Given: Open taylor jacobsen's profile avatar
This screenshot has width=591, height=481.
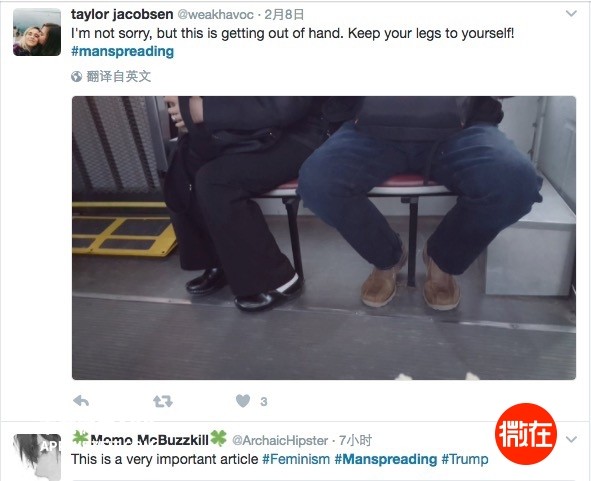Looking at the screenshot, I should click(x=37, y=32).
